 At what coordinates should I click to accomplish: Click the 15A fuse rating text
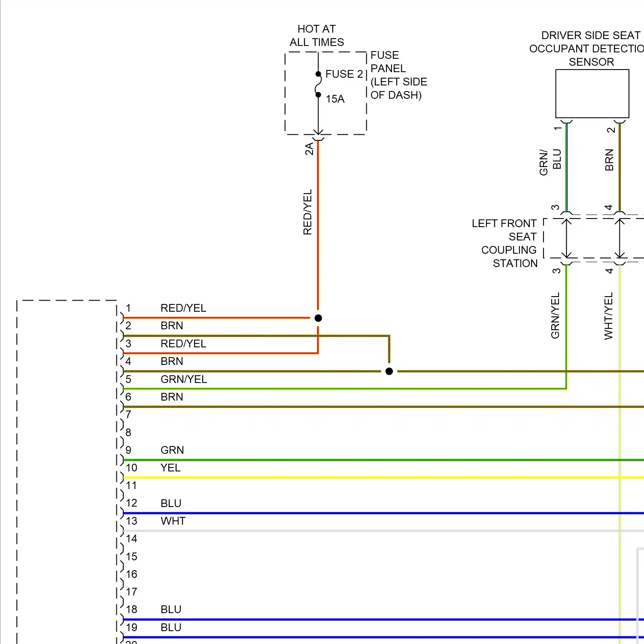pos(335,99)
